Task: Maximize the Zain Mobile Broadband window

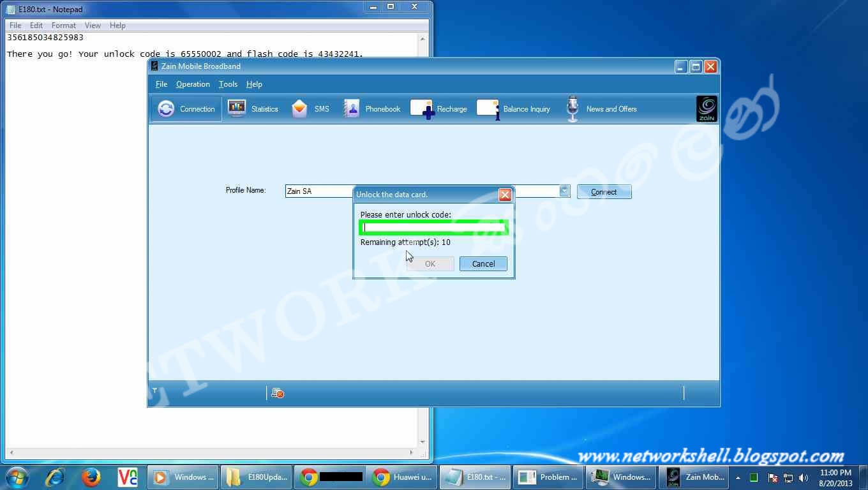Action: (x=696, y=66)
